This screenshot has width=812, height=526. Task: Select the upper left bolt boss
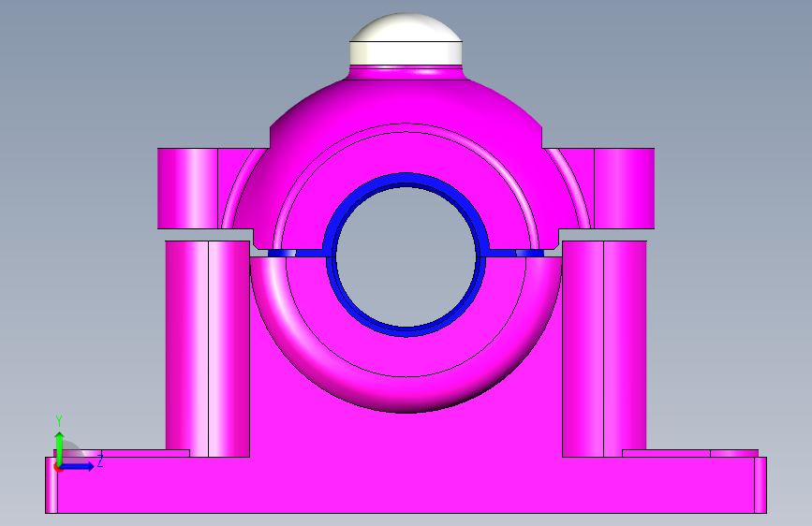[187, 188]
